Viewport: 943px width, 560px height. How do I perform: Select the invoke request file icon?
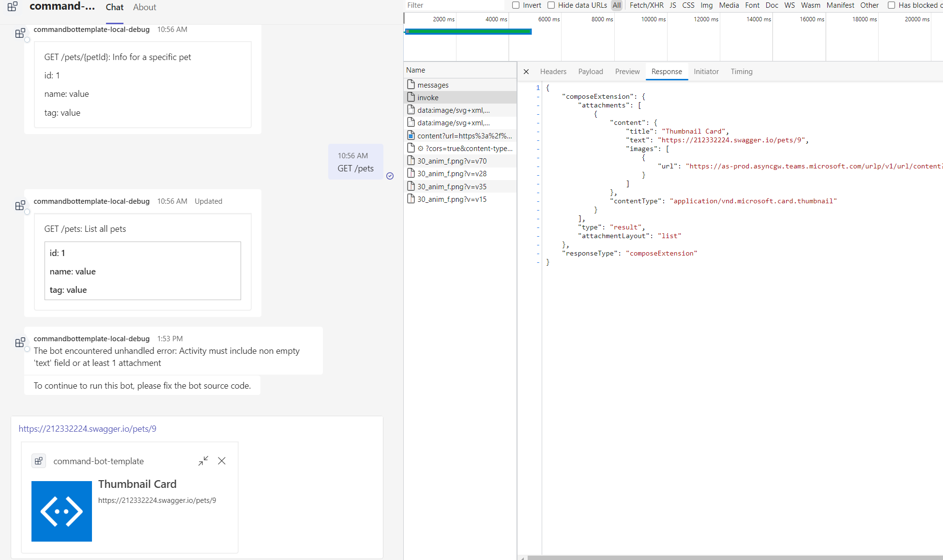pos(411,97)
